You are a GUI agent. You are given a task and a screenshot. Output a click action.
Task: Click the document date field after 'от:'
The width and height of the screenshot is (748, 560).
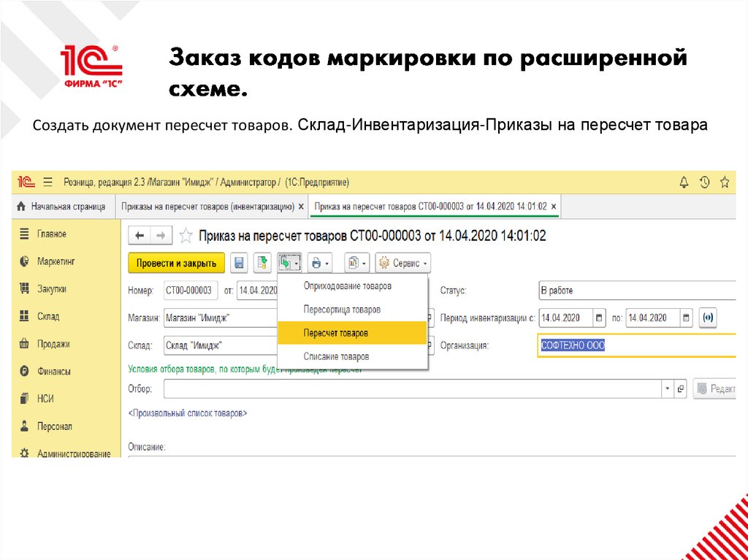(258, 291)
